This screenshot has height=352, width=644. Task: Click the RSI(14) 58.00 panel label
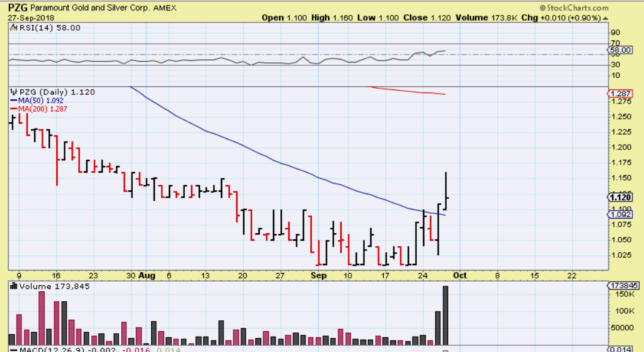pos(50,28)
